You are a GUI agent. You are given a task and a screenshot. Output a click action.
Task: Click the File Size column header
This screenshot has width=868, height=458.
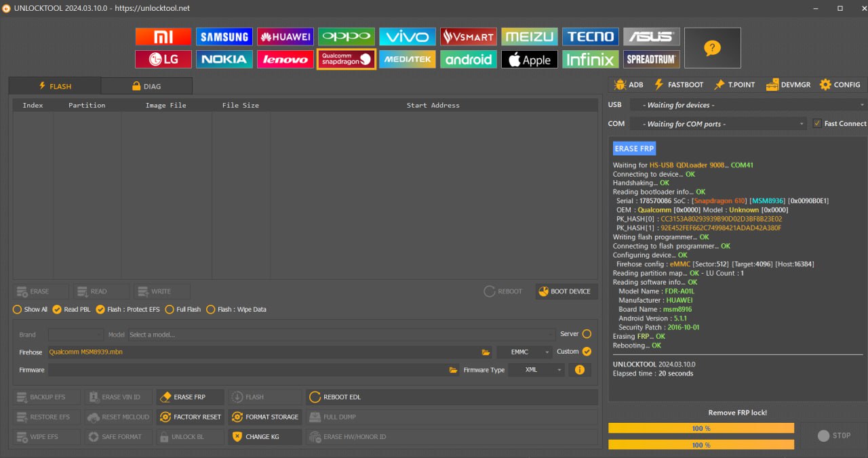(x=241, y=105)
